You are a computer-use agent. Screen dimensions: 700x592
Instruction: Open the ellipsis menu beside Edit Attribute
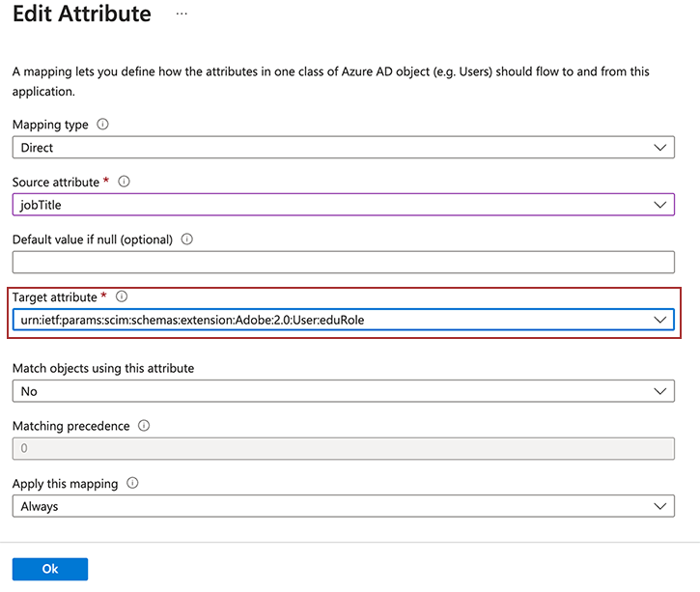[182, 14]
